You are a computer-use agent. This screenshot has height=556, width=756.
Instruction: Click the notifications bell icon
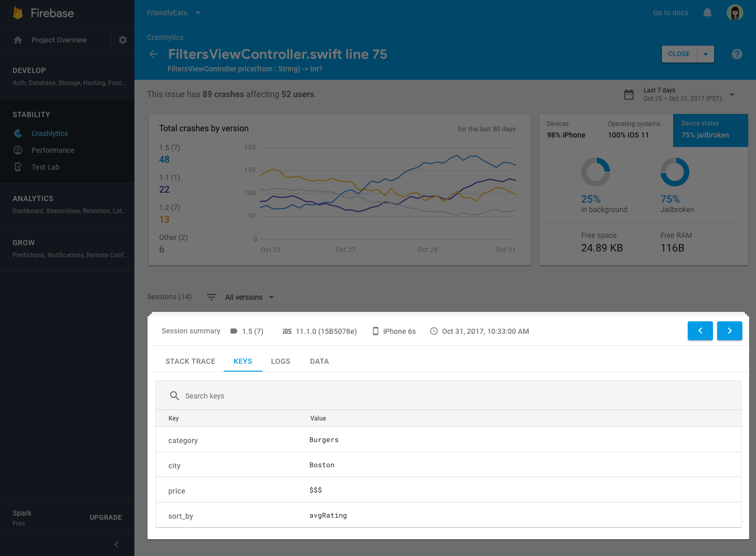708,13
